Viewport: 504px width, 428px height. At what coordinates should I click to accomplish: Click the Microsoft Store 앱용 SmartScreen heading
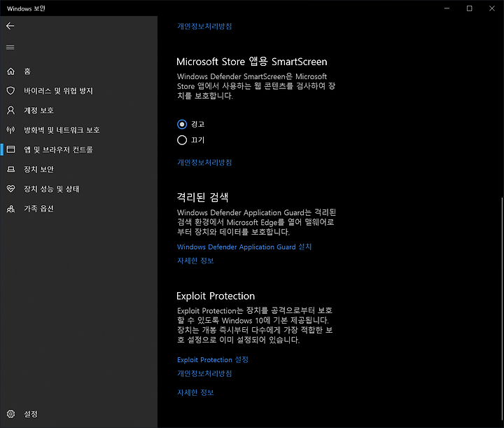point(252,62)
